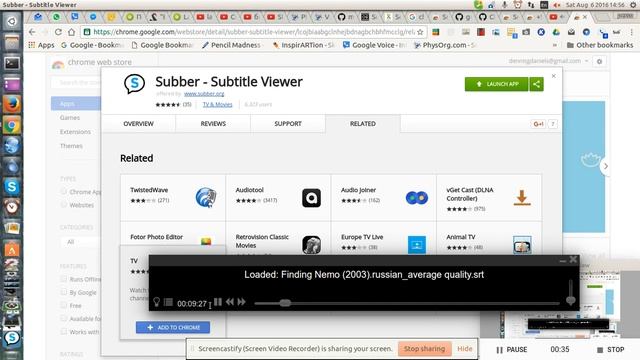Open the Google Voice bookmark

tap(374, 45)
